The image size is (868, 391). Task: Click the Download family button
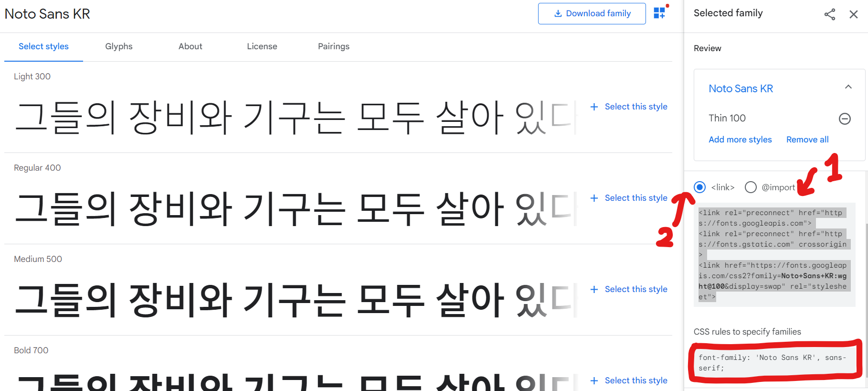[592, 13]
